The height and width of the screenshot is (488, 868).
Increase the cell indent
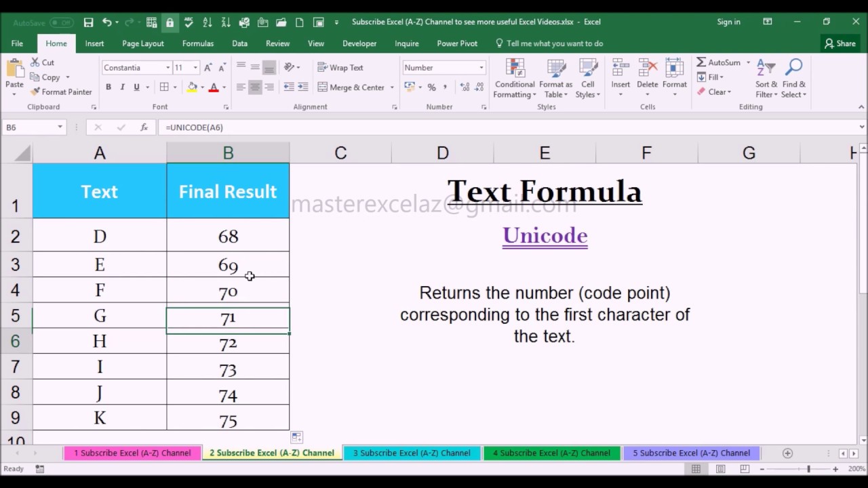coord(302,87)
